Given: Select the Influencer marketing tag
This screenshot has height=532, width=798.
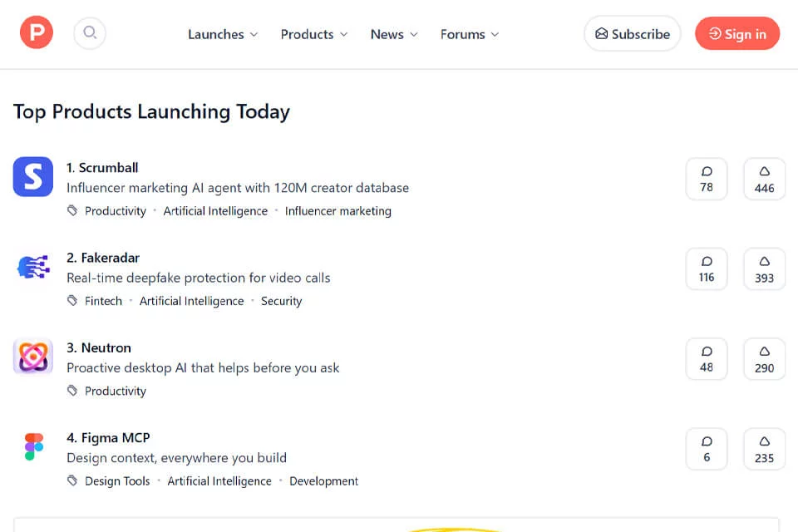Looking at the screenshot, I should pos(338,211).
